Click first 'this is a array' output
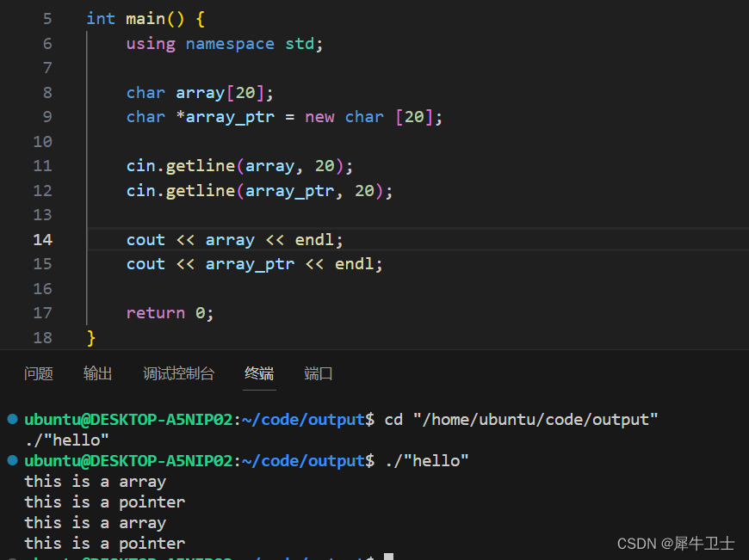This screenshot has height=560, width=749. [x=95, y=481]
